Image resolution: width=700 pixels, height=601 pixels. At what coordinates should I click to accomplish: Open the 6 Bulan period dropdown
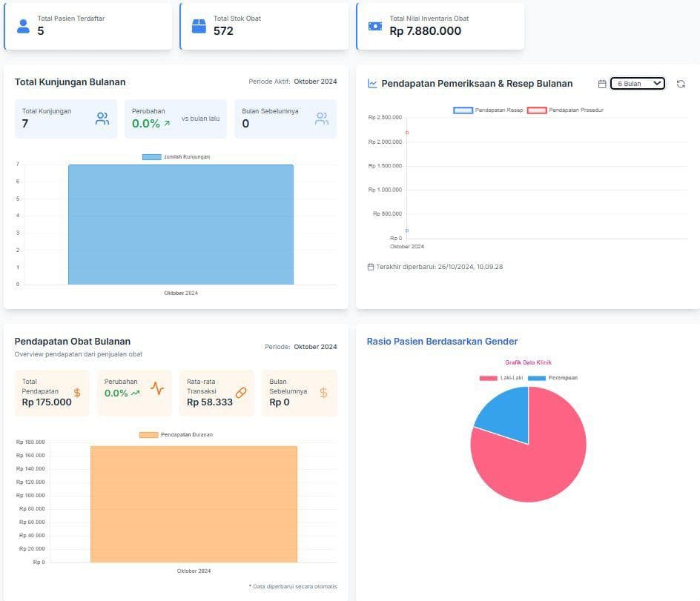pos(637,84)
